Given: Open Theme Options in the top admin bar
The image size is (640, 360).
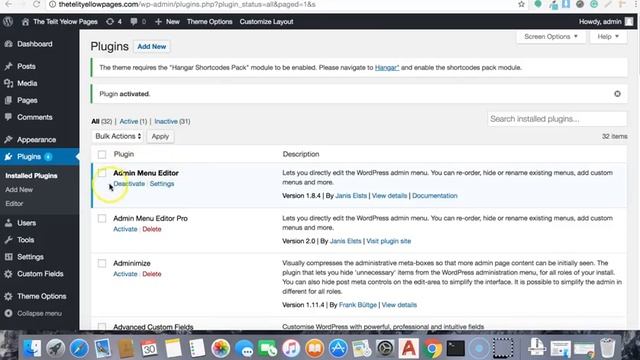Looking at the screenshot, I should point(209,22).
